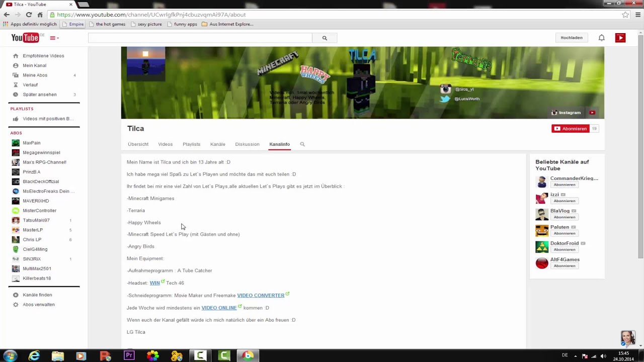Click the TatsuMaki97 channel avatar
Viewport: 644px width, 362px height.
tap(16, 220)
